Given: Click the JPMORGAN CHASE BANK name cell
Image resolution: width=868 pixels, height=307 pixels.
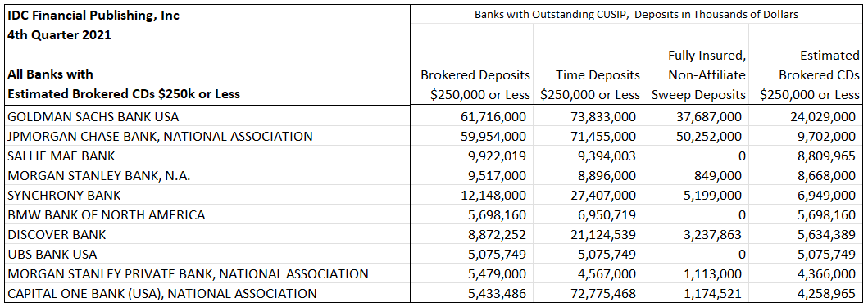Looking at the screenshot, I should [x=206, y=136].
